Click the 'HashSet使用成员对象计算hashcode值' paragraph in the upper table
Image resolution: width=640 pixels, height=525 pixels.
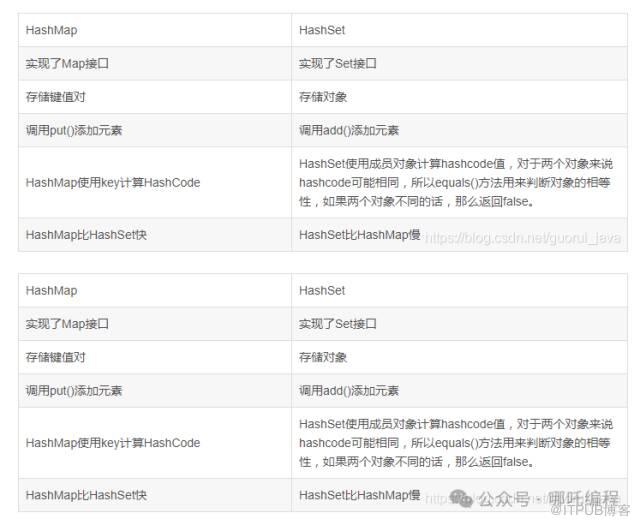pos(456,182)
